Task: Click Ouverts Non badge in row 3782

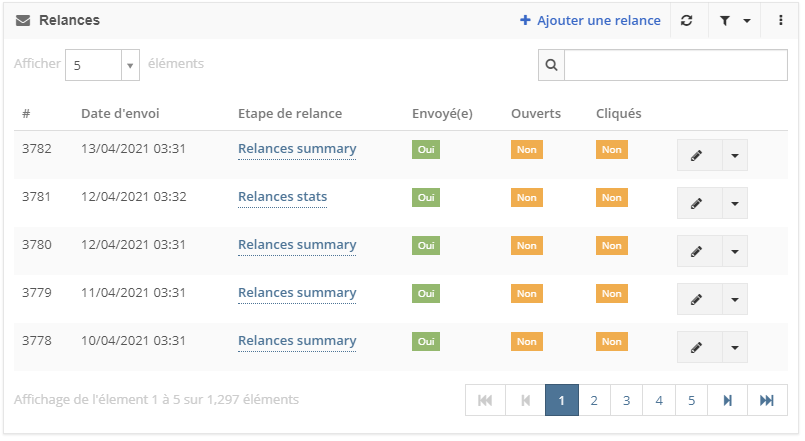Action: coord(527,149)
